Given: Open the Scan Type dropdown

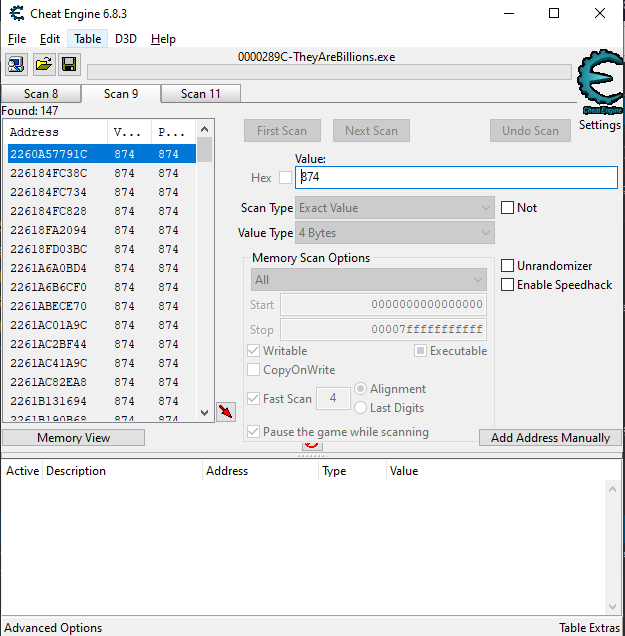Looking at the screenshot, I should coord(395,208).
